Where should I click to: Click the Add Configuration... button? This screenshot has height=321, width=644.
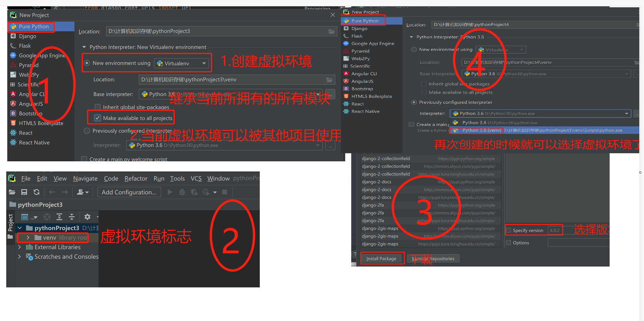(x=129, y=192)
